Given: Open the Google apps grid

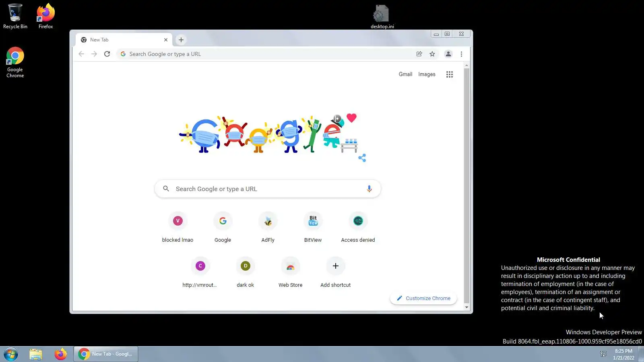Looking at the screenshot, I should coord(450,74).
